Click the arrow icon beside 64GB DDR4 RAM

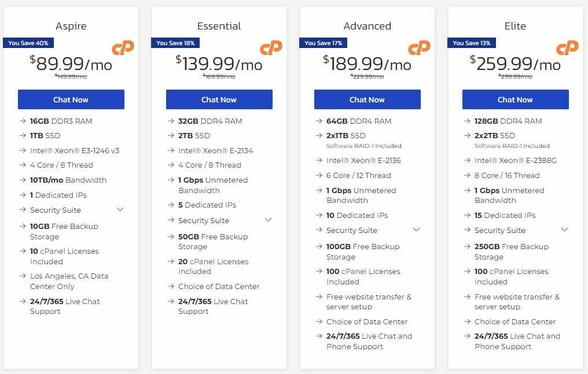tap(319, 121)
